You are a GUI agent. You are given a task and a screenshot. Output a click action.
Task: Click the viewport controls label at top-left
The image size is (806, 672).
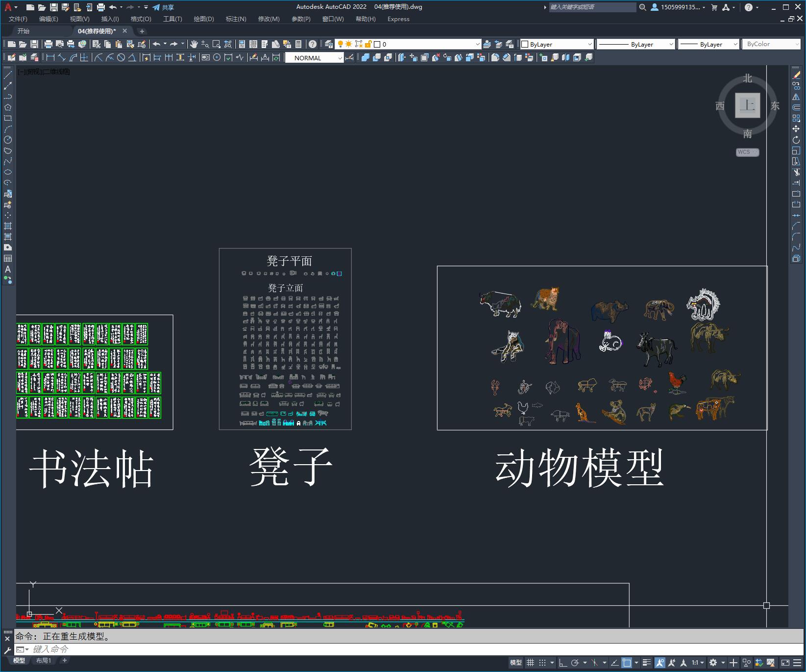(x=44, y=72)
